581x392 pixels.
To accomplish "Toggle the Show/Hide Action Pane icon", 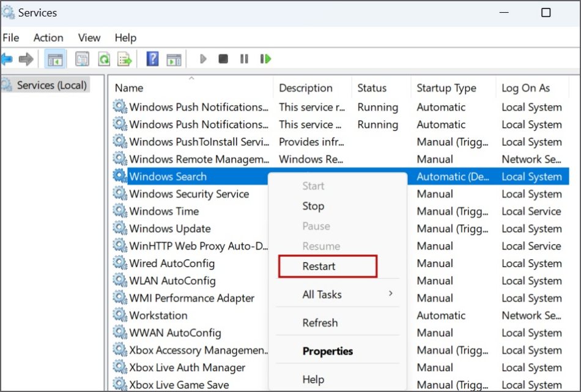I will 174,59.
